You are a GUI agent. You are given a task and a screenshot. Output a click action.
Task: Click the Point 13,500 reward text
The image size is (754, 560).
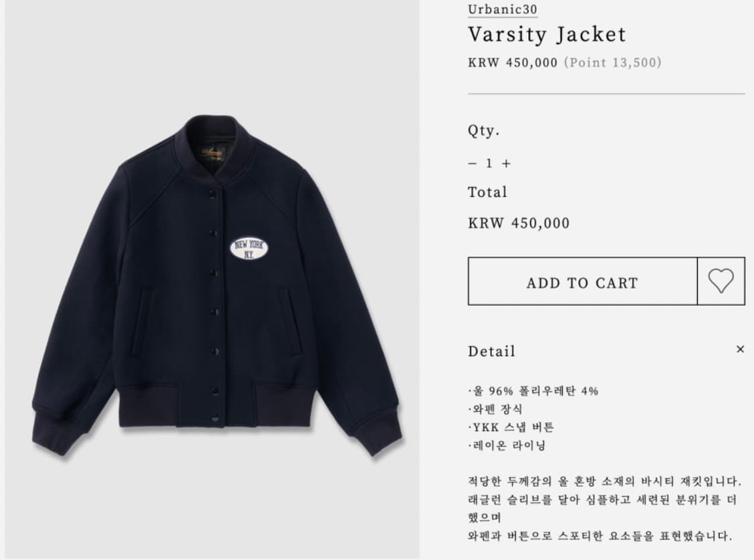click(x=613, y=62)
